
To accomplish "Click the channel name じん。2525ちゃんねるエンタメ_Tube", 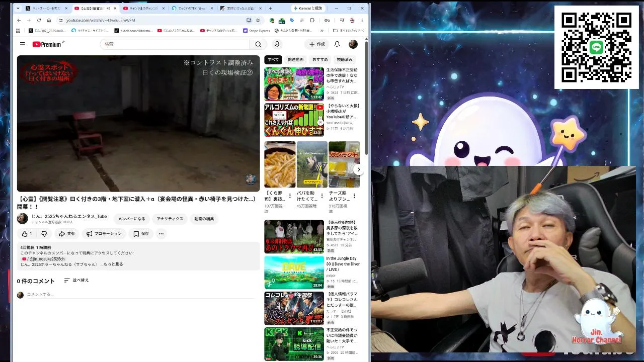I will tap(69, 216).
